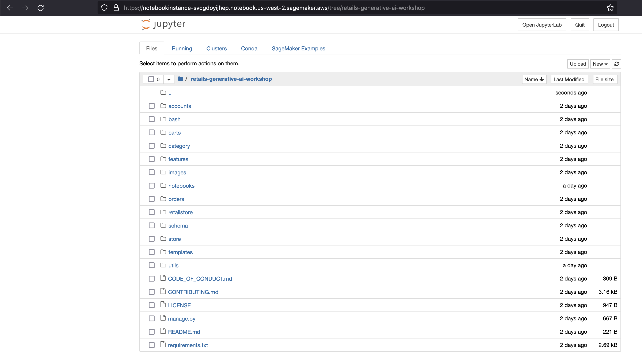
Task: Sort files by Name column
Action: (534, 80)
